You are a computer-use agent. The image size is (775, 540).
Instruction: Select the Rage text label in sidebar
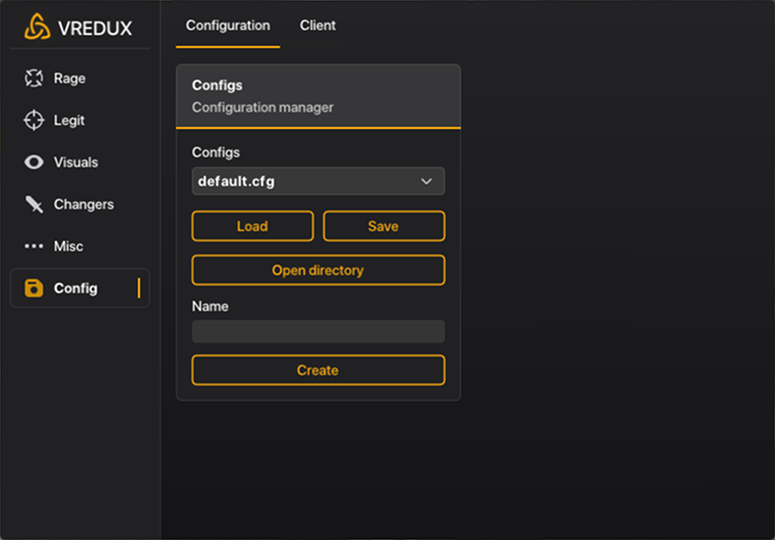pos(69,78)
